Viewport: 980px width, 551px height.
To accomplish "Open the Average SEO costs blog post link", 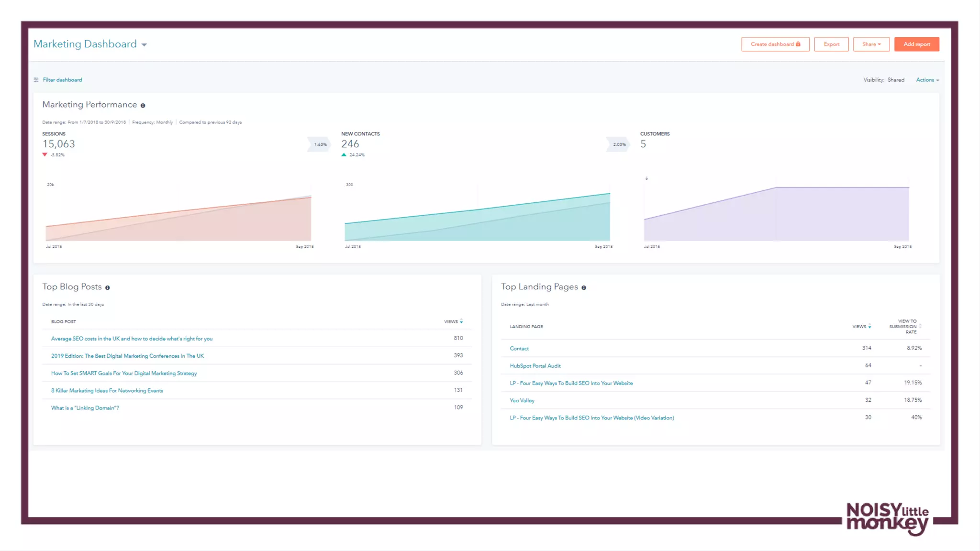I will click(x=132, y=339).
